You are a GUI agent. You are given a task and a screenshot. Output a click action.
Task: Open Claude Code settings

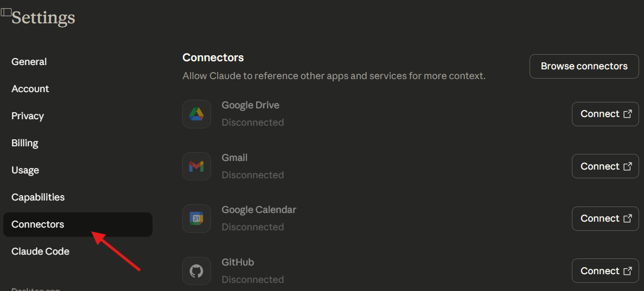click(40, 251)
